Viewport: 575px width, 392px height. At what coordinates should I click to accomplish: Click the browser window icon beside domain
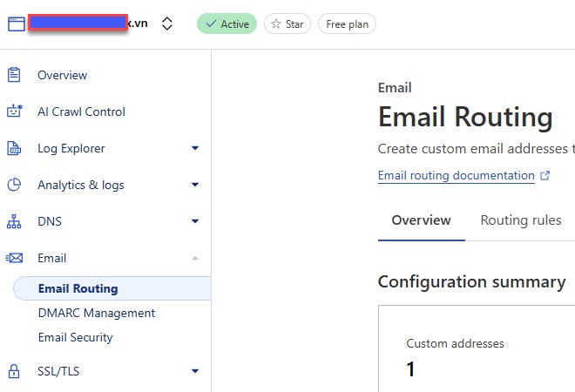[15, 24]
